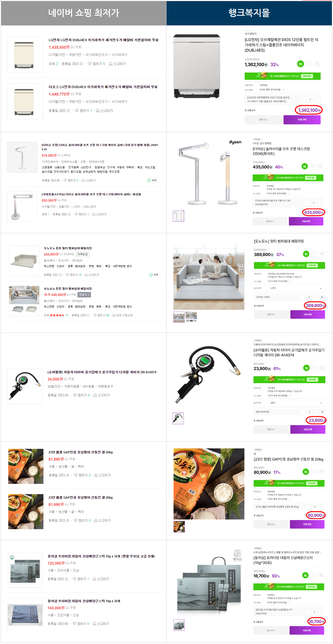The width and height of the screenshot is (333, 644).
Task: Click the share icon for 도노도노 bumper bed
Action: coord(322,254)
